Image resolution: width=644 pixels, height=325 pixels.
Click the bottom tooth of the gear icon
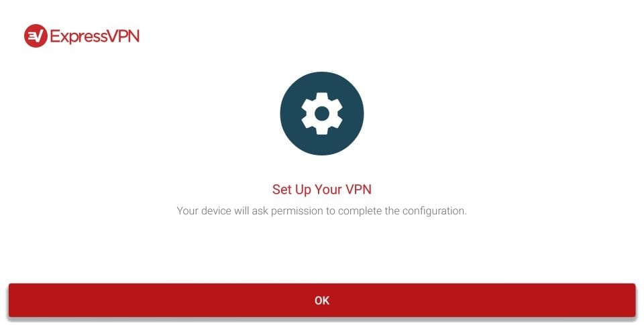coord(322,130)
